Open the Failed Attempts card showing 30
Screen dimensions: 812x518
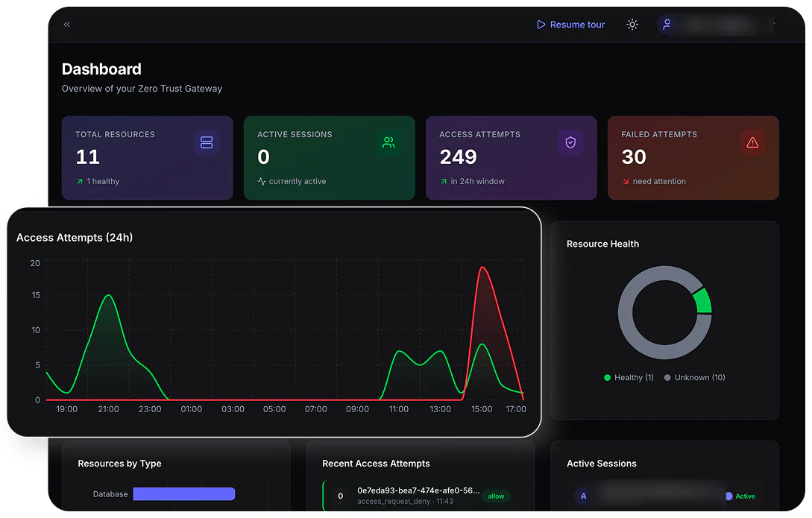(x=693, y=158)
